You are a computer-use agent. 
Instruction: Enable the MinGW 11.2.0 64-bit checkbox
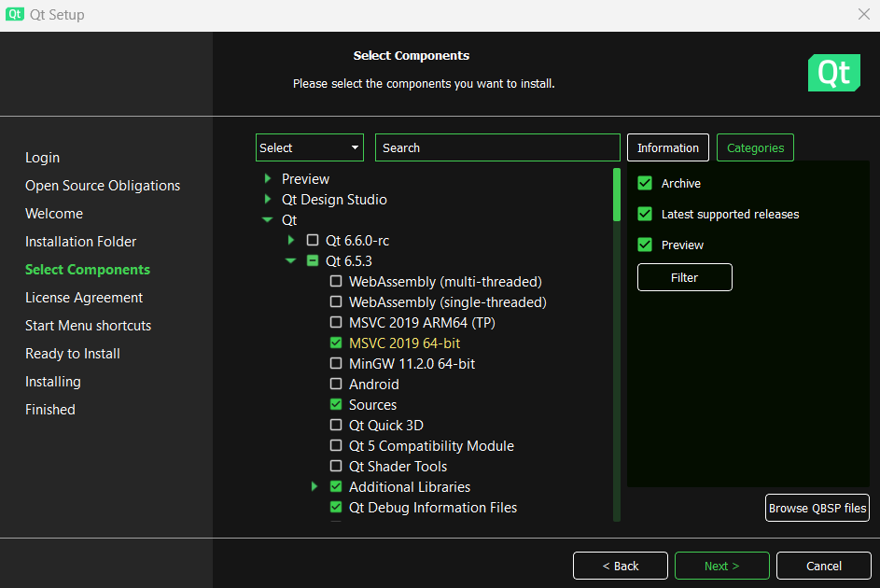(336, 364)
